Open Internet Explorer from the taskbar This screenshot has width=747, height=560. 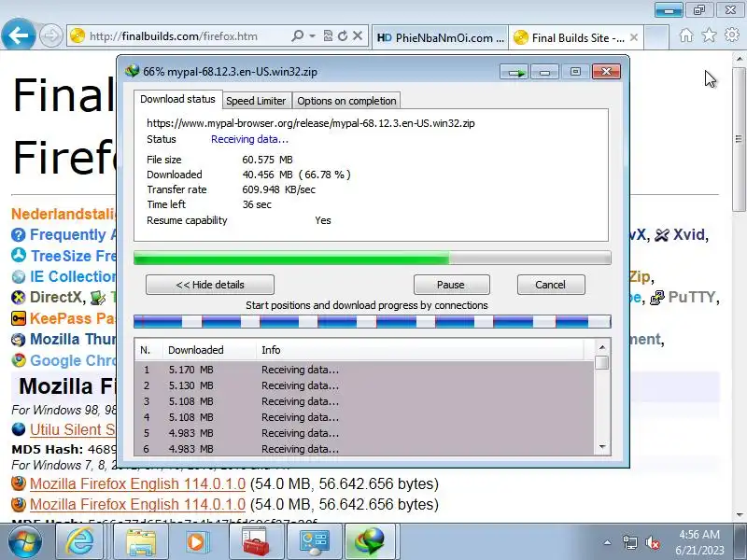pyautogui.click(x=80, y=542)
